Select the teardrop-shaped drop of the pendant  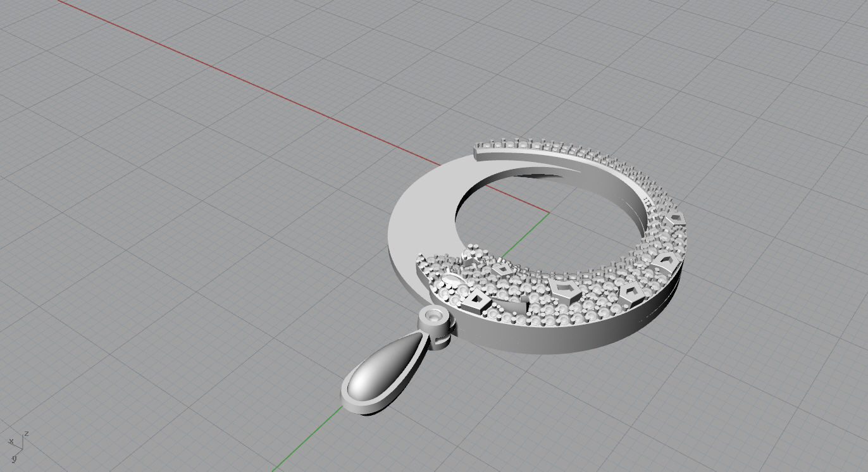(384, 374)
